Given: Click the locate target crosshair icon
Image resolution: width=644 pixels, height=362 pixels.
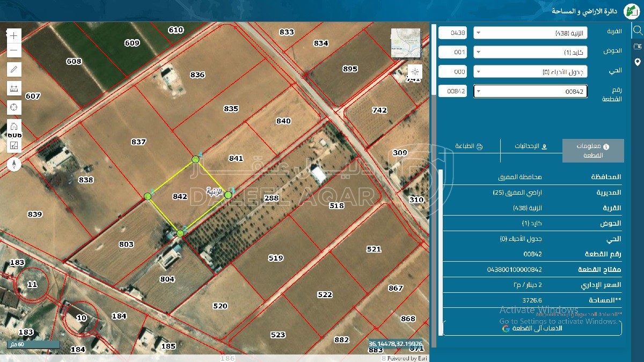Looking at the screenshot, I should pyautogui.click(x=14, y=107).
